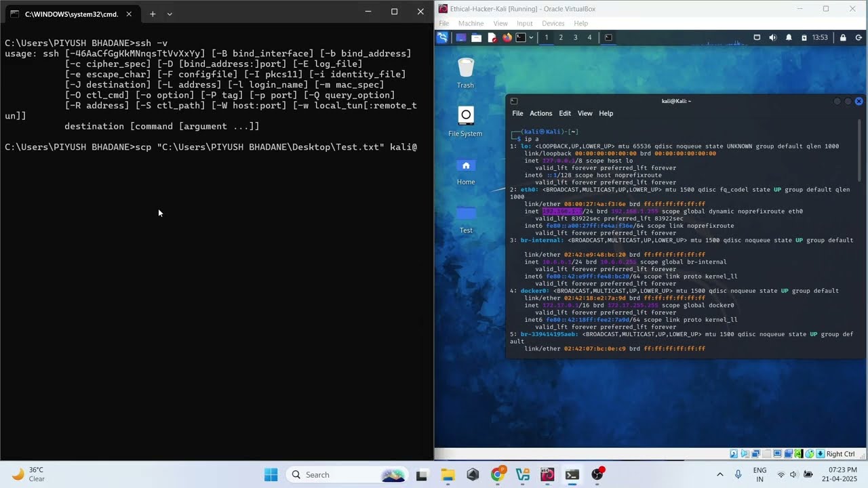This screenshot has height=488, width=868.
Task: Lock the Kali screen with padlock icon
Action: coord(843,37)
